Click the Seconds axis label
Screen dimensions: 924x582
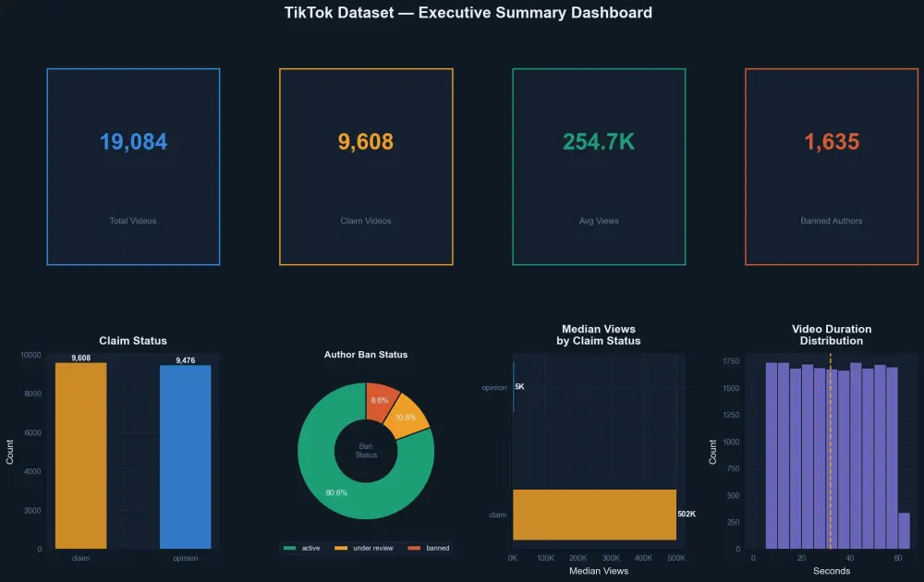[831, 571]
